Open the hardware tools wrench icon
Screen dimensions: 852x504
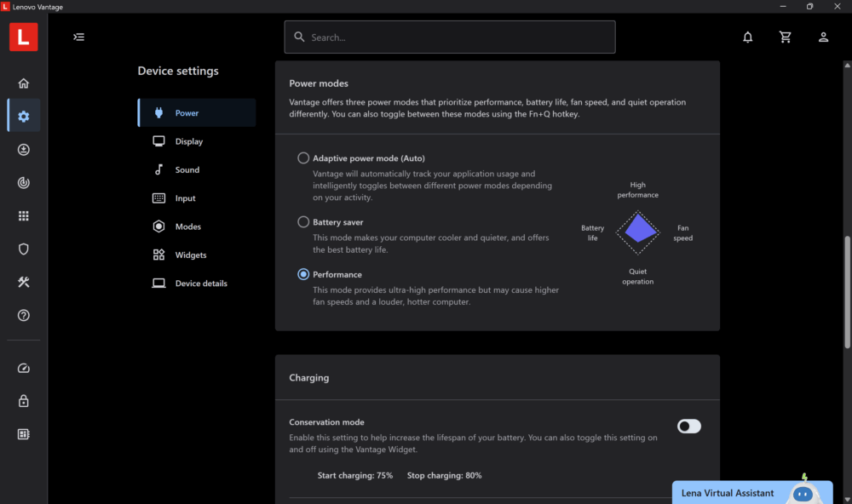(23, 282)
